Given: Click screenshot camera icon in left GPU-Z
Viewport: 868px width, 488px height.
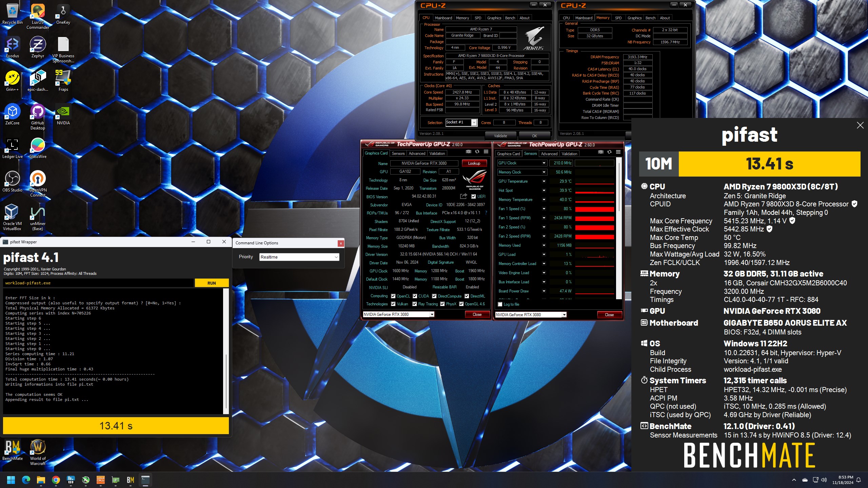Looking at the screenshot, I should [x=468, y=151].
